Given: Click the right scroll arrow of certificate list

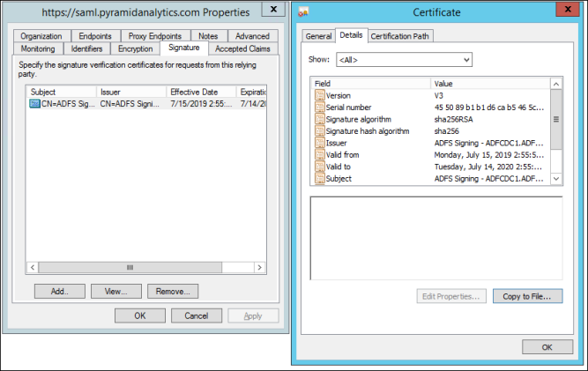Looking at the screenshot, I should coord(259,267).
